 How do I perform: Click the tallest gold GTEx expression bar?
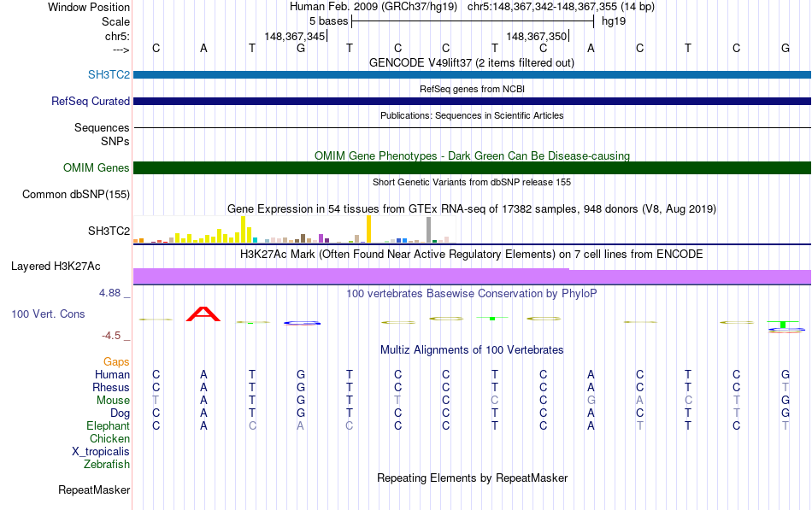368,229
